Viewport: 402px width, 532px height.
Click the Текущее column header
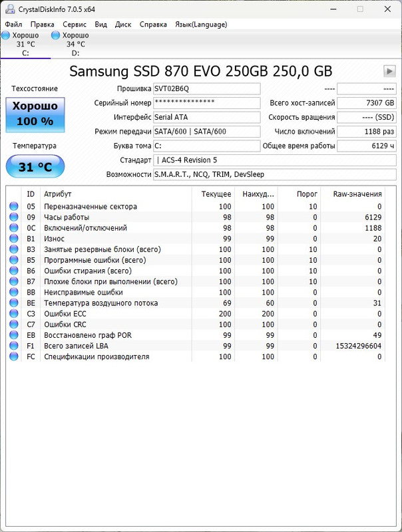pyautogui.click(x=213, y=194)
